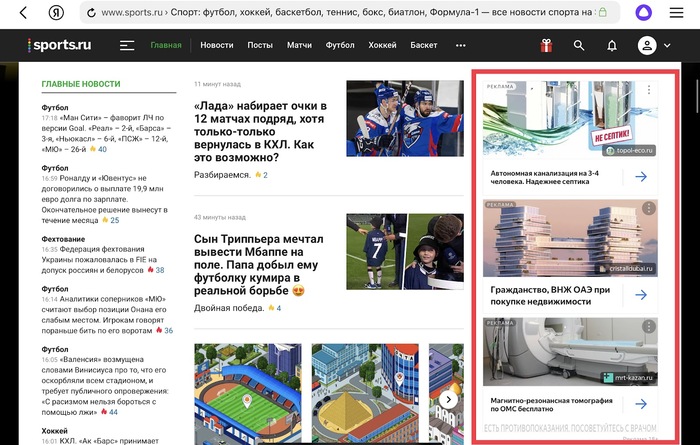Click the green lock icon in address bar
The height and width of the screenshot is (445, 700).
point(603,12)
